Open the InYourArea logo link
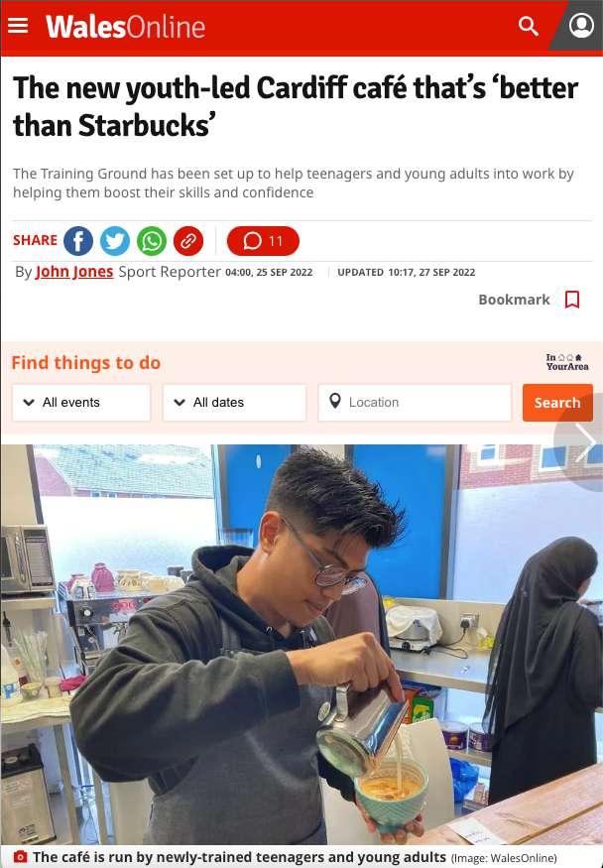Viewport: 603px width, 868px height. point(567,362)
